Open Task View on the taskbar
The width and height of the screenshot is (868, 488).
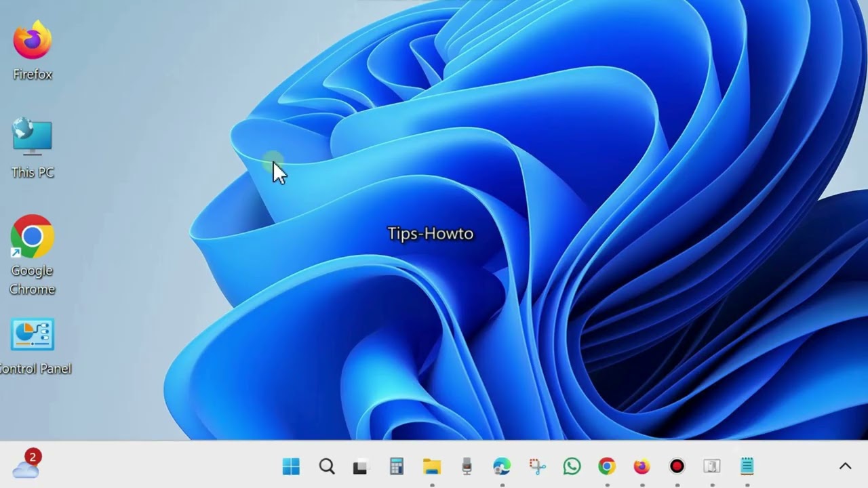tap(360, 467)
